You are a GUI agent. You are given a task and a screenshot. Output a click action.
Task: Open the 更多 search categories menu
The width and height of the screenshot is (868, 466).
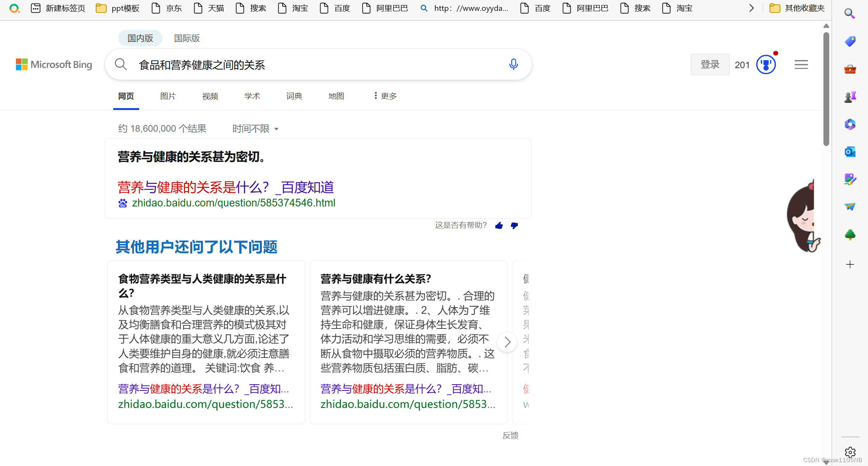[385, 96]
